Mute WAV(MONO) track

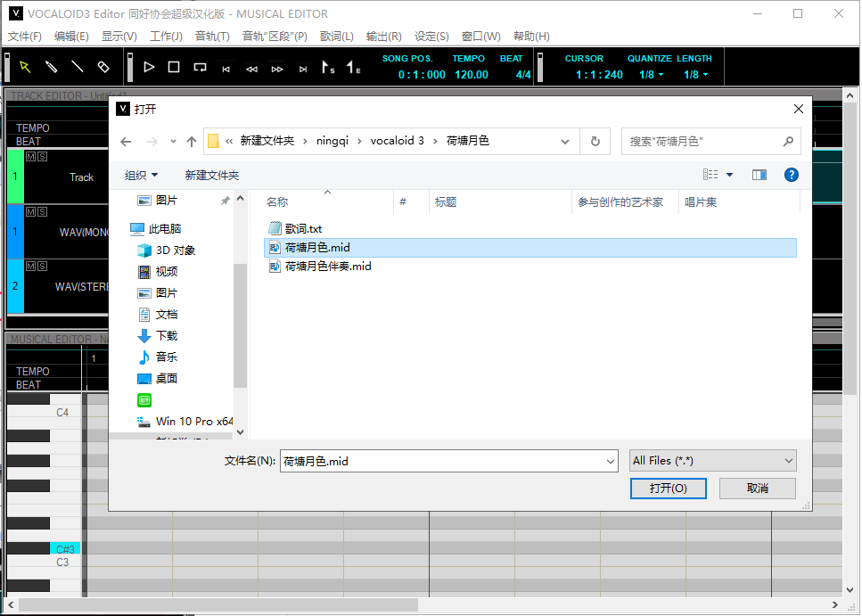point(31,212)
